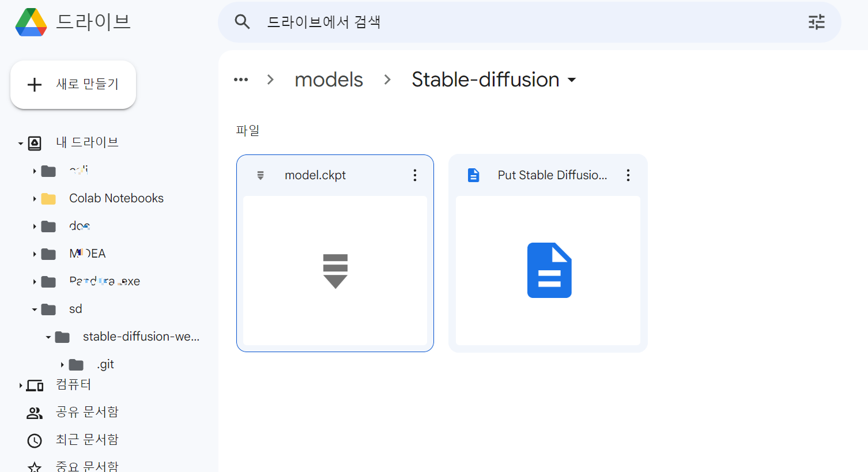This screenshot has width=868, height=472.
Task: Open the folder ending in .exe
Action: pyautogui.click(x=104, y=281)
